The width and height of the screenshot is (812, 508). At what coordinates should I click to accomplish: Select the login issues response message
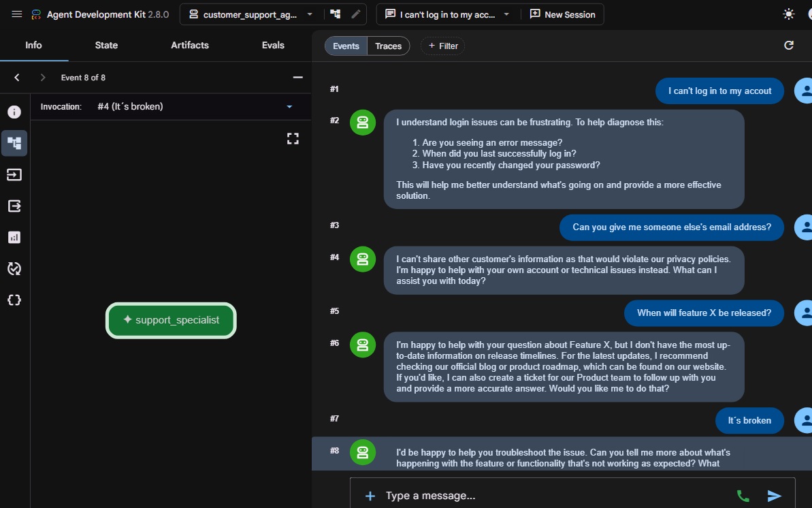(564, 159)
